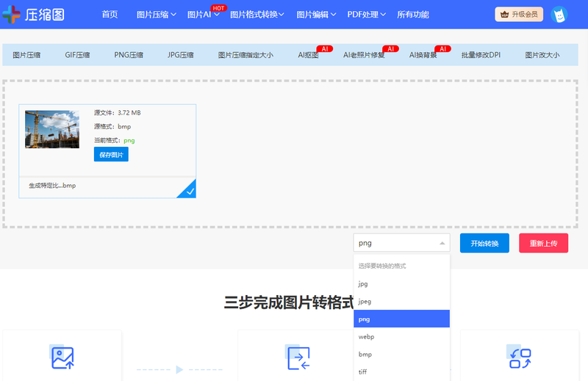Expand the 图片格式转换 navigation menu

point(258,15)
